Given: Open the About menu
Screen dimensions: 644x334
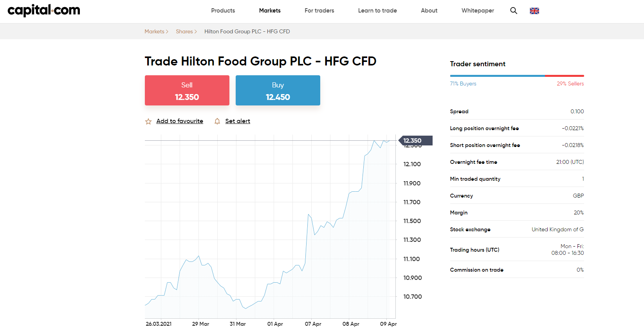Looking at the screenshot, I should (429, 11).
